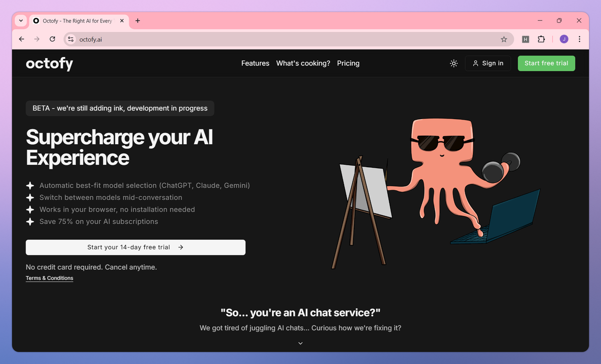Bookmark this page with the star icon

(504, 39)
